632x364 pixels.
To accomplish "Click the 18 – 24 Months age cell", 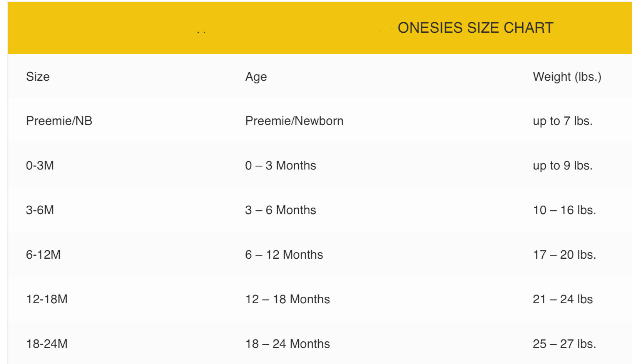I will [288, 344].
